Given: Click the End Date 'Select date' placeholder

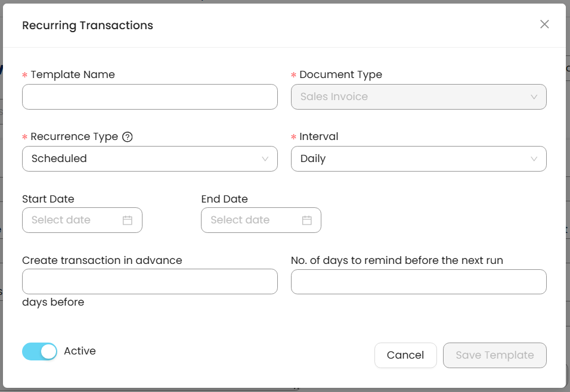Looking at the screenshot, I should click(240, 220).
